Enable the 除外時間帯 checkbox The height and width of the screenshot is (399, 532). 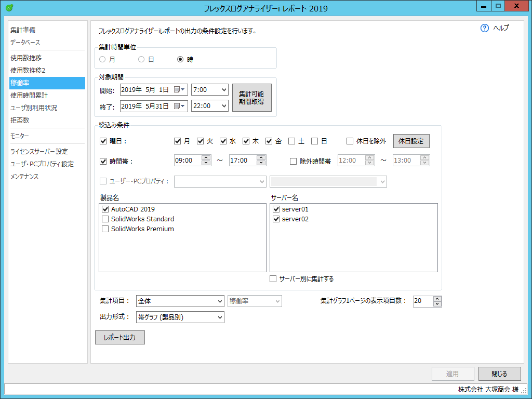point(293,162)
